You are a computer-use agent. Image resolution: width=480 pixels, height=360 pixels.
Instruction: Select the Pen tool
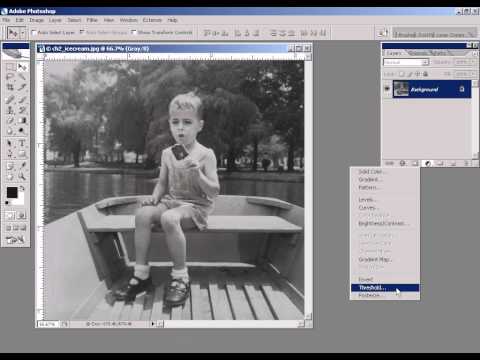(10, 154)
